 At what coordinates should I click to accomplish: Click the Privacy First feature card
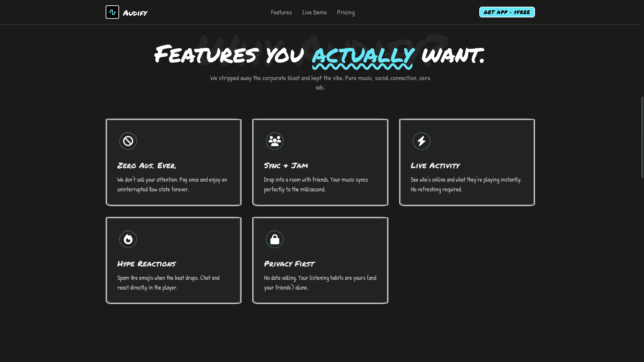(320, 260)
